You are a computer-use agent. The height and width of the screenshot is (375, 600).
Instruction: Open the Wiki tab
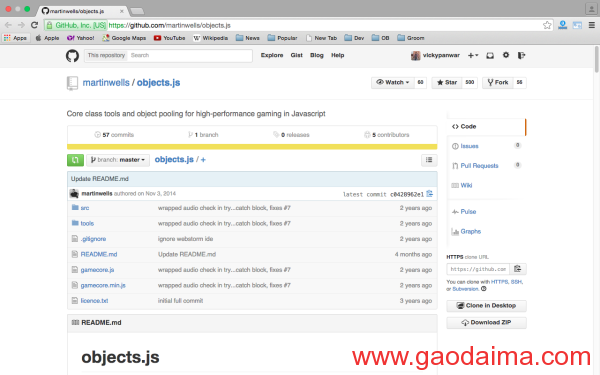click(x=466, y=186)
